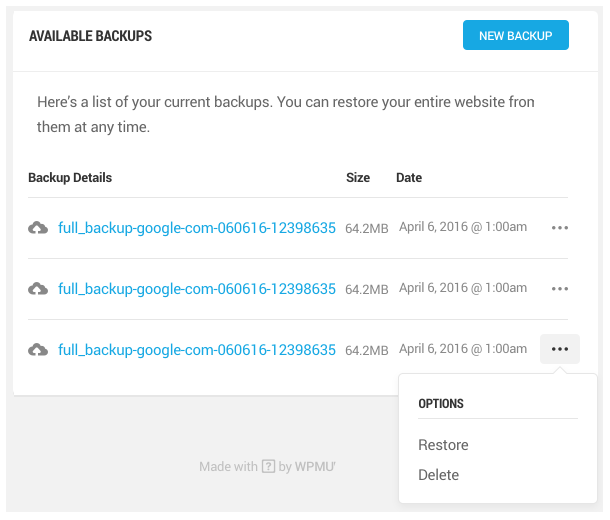The width and height of the screenshot is (610, 520).
Task: Open the first full_backup-google-com link
Action: (x=197, y=228)
